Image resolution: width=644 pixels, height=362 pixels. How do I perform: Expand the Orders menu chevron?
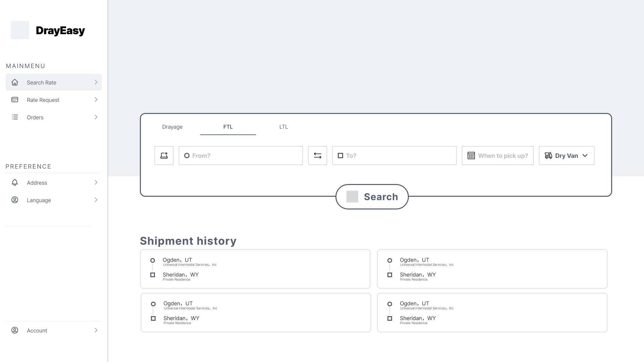(x=96, y=117)
